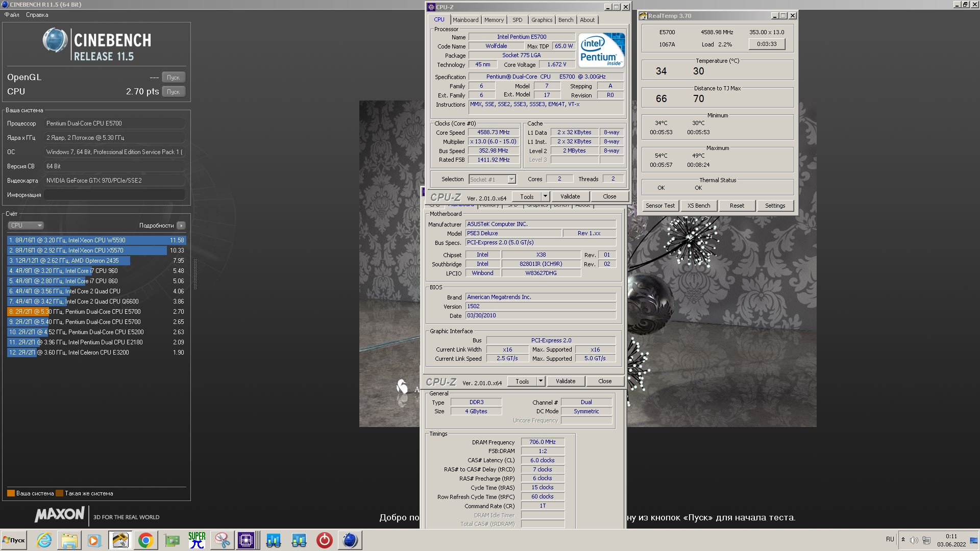This screenshot has height=551, width=980.
Task: Click the Core Speed 4588.73 MHz value
Action: pyautogui.click(x=493, y=133)
